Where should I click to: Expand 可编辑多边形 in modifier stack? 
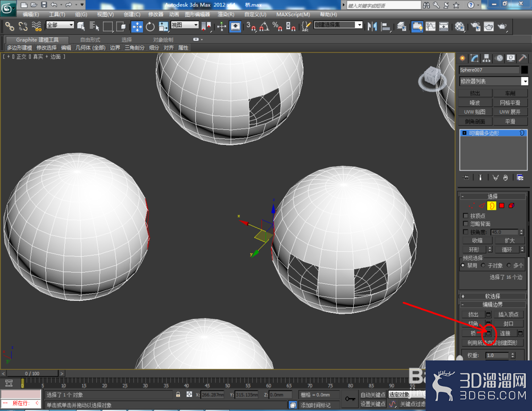(x=464, y=133)
